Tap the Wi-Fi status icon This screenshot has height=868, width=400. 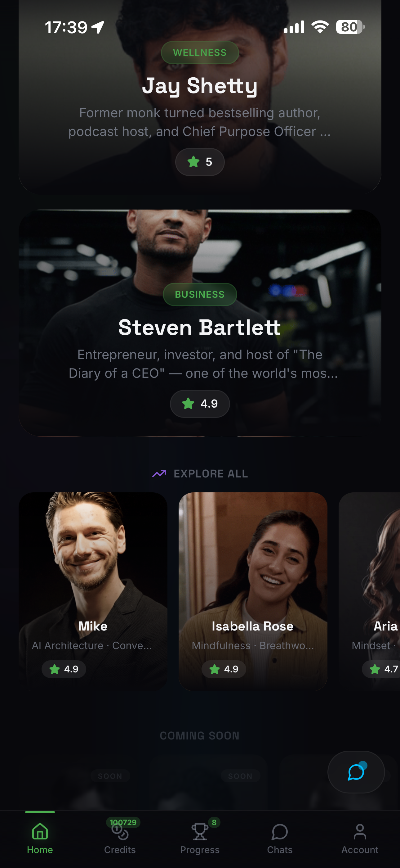coord(320,27)
